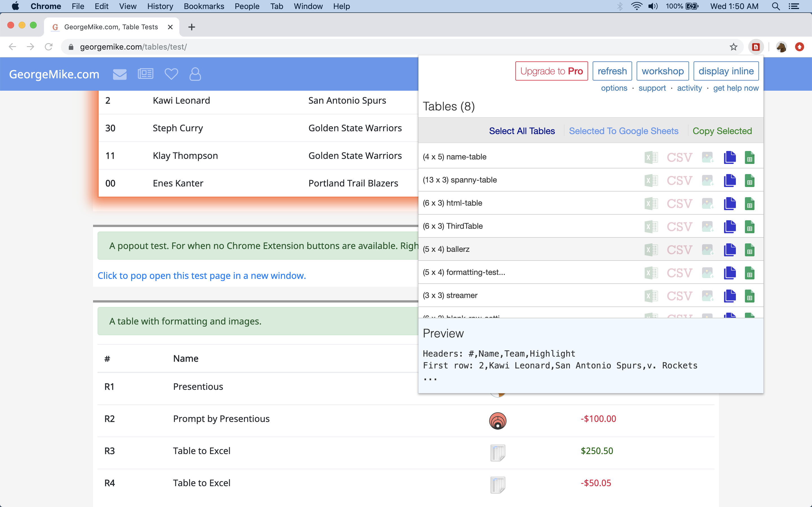Open the Bookmarks menu
The image size is (812, 507).
(204, 6)
